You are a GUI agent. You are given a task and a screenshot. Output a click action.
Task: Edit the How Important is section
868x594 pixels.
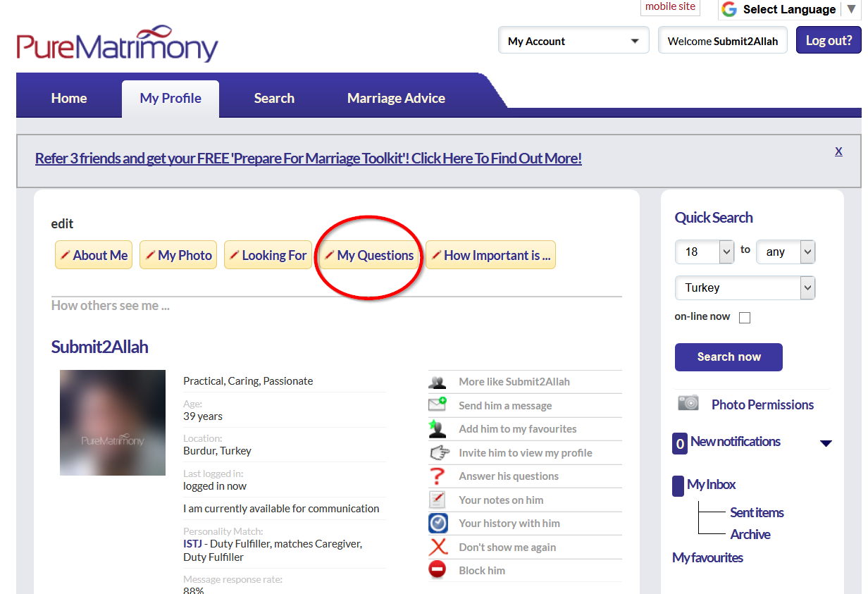(490, 255)
